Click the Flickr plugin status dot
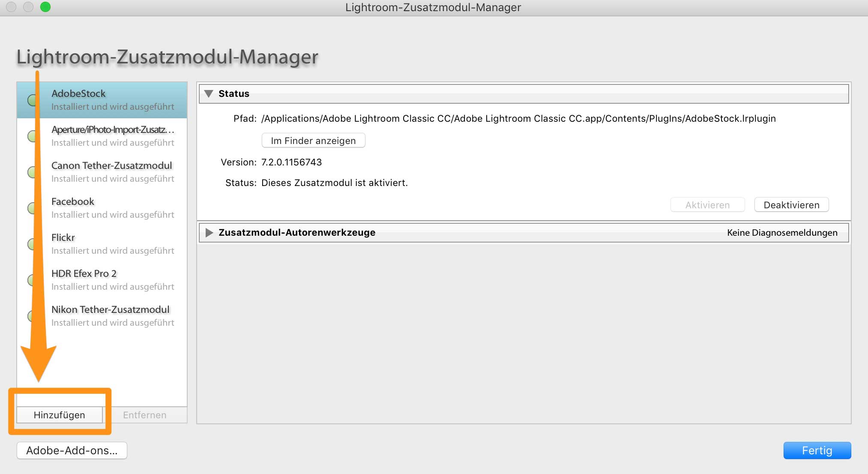The image size is (868, 474). 31,244
